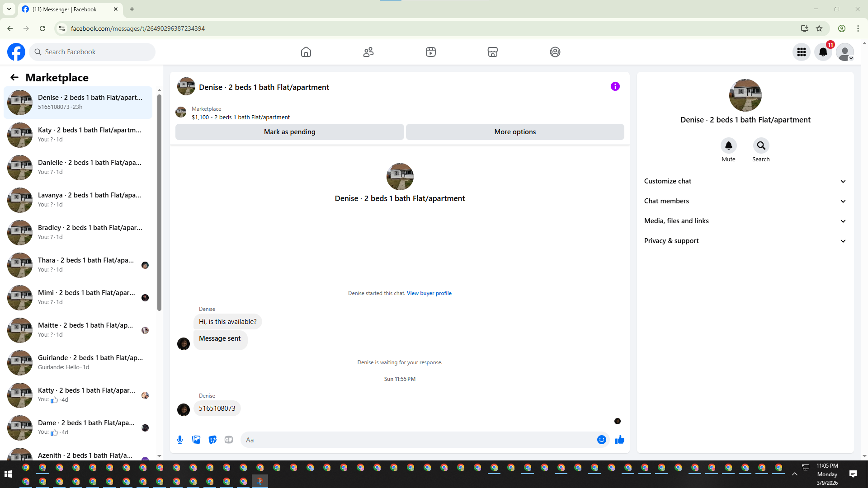This screenshot has height=488, width=868.
Task: Mute this conversation with the bell button
Action: click(x=728, y=145)
